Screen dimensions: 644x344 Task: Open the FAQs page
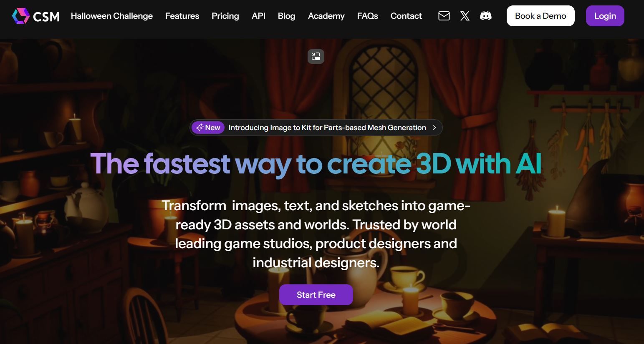click(367, 16)
